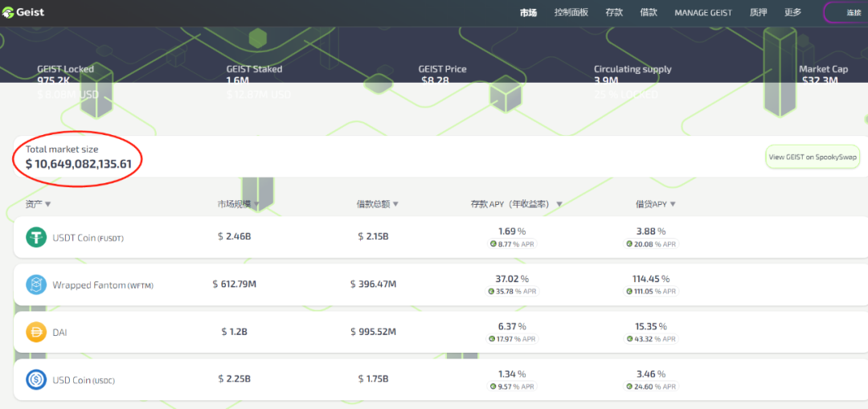Open the DAI market row
The image size is (868, 409).
(x=440, y=332)
